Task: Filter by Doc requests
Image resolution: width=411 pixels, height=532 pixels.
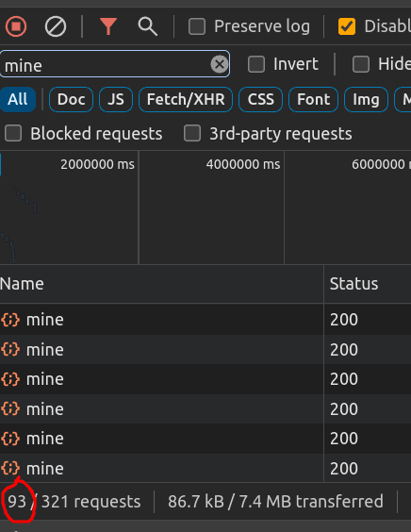Action: [x=71, y=99]
